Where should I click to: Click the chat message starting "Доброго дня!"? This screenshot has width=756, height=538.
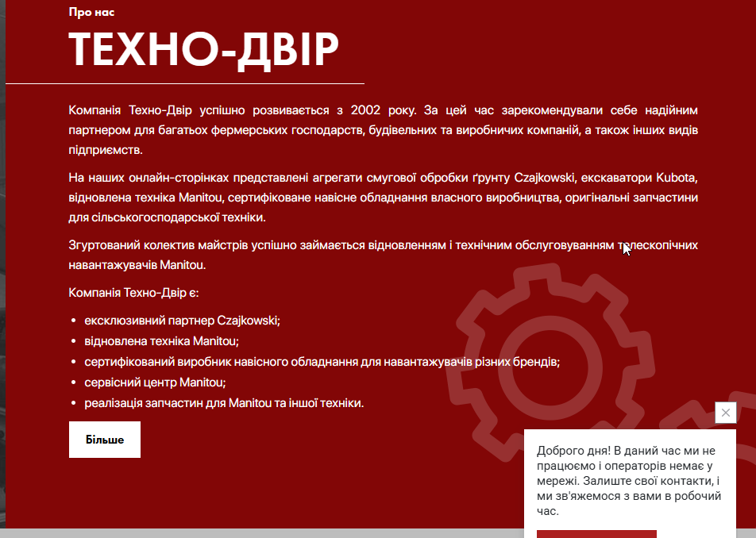pyautogui.click(x=629, y=481)
